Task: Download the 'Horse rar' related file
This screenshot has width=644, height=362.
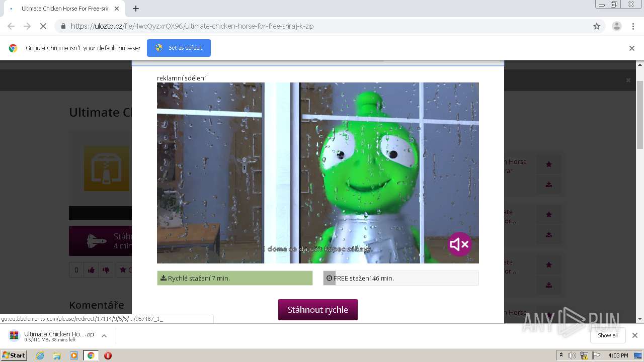Action: coord(549,185)
